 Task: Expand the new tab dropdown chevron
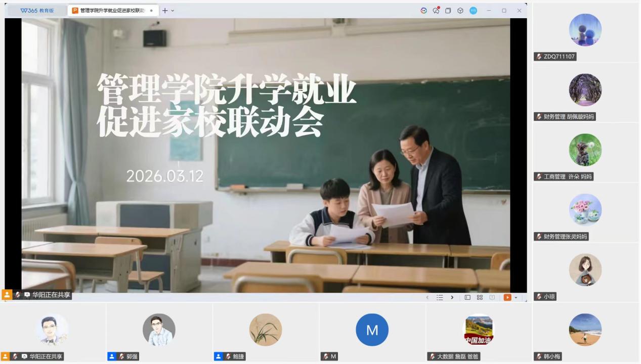point(173,11)
